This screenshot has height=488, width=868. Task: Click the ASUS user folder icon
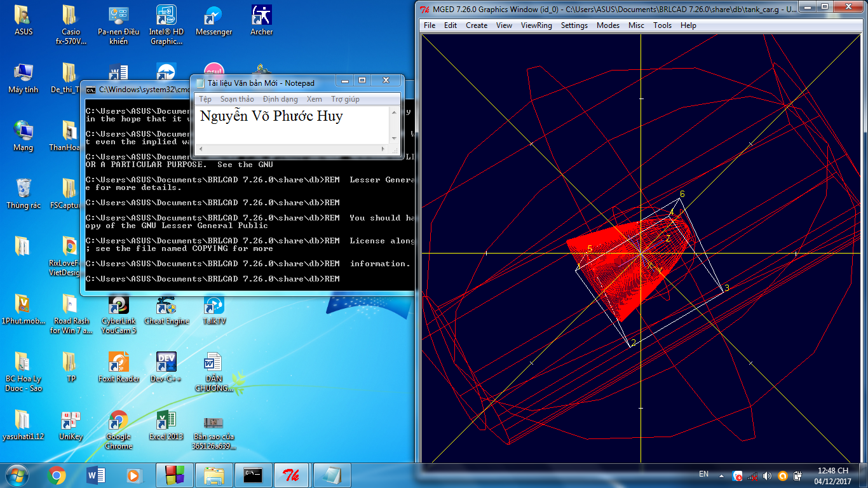click(x=23, y=20)
